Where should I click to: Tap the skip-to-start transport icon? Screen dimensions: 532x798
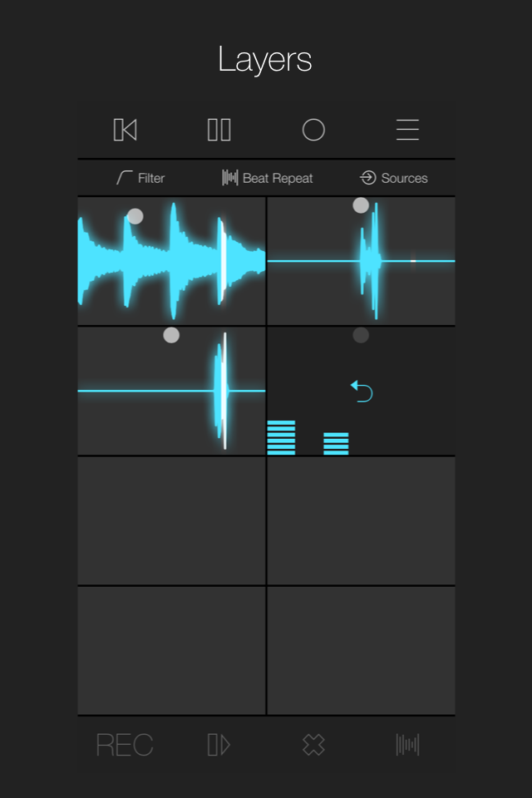[125, 130]
